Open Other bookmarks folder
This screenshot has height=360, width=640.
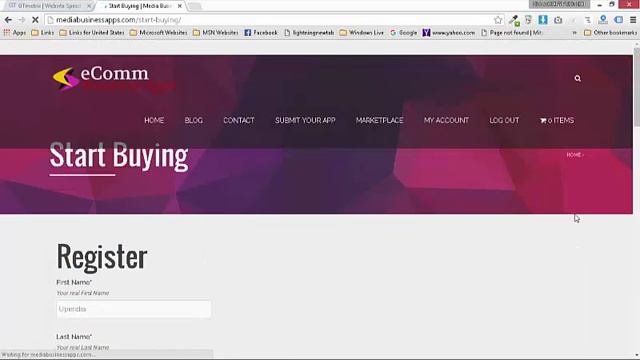(x=610, y=33)
